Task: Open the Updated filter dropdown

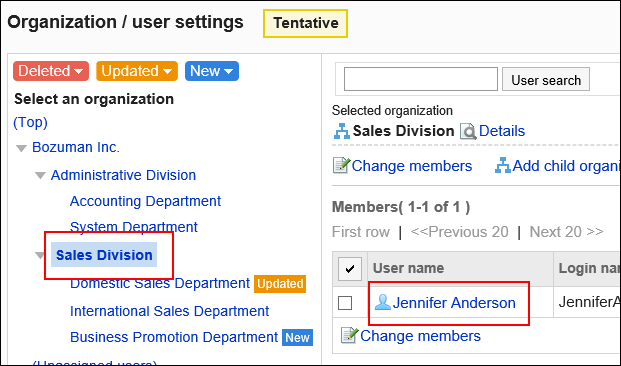Action: [137, 71]
